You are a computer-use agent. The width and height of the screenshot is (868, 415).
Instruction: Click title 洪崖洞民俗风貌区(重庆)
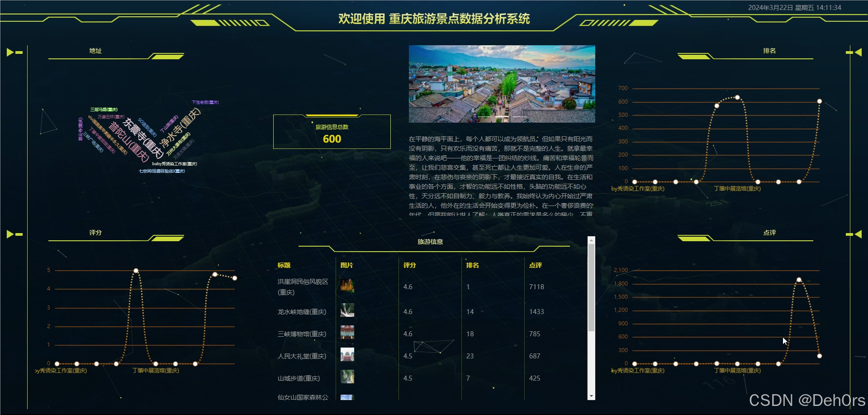coord(303,287)
